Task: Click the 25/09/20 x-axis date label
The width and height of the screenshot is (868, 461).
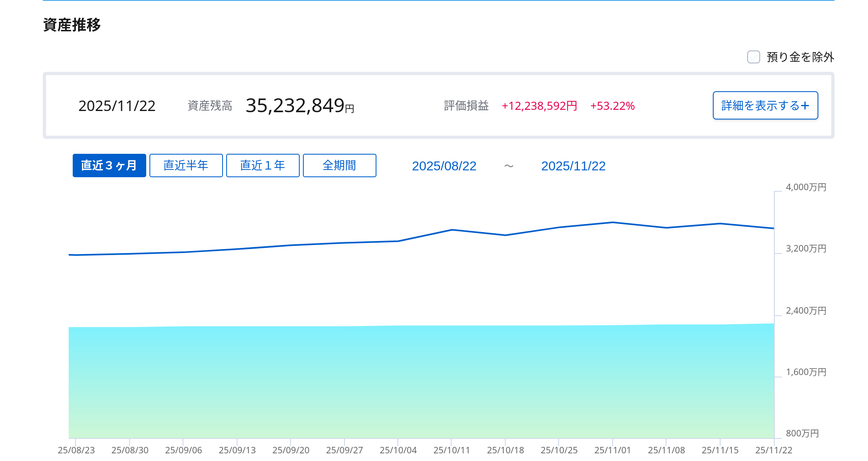Action: click(291, 450)
